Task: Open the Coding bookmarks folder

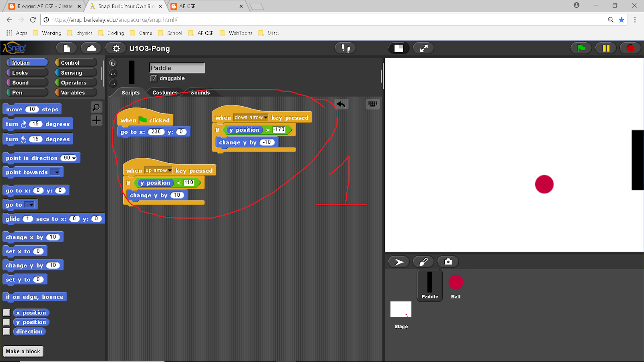Action: 111,33
